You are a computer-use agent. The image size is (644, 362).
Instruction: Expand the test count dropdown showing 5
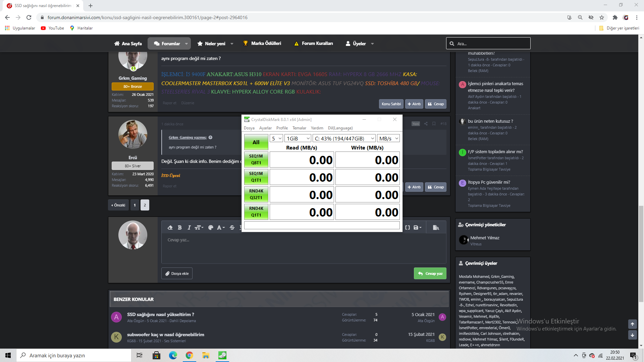pos(277,138)
